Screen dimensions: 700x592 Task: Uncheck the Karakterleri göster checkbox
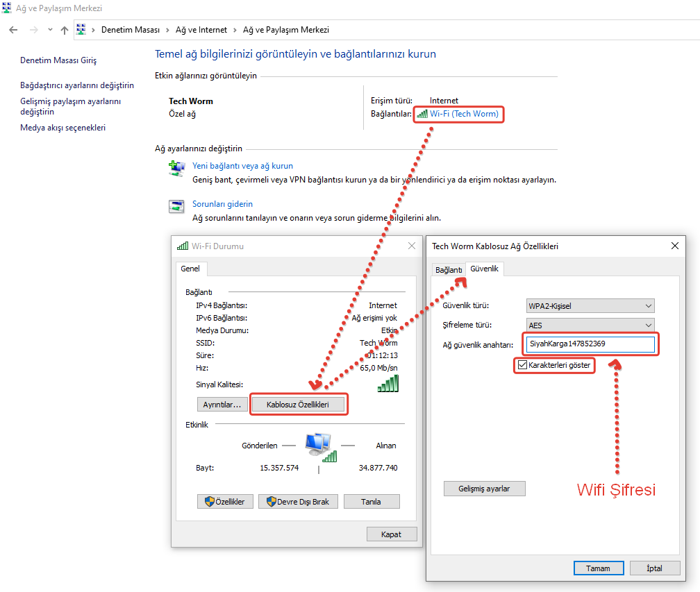pyautogui.click(x=522, y=365)
